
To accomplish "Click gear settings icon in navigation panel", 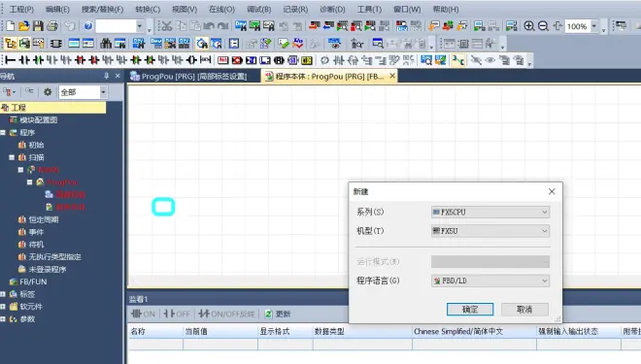I will tap(48, 92).
